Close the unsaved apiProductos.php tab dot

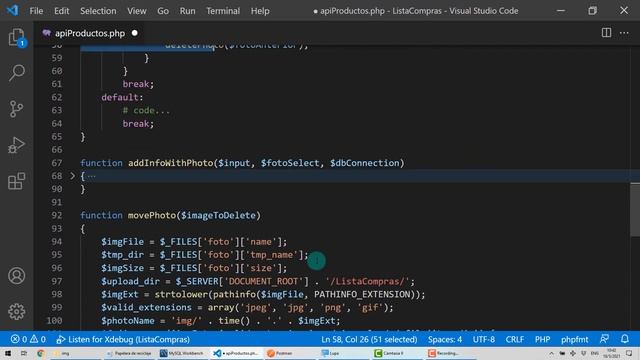tap(135, 33)
